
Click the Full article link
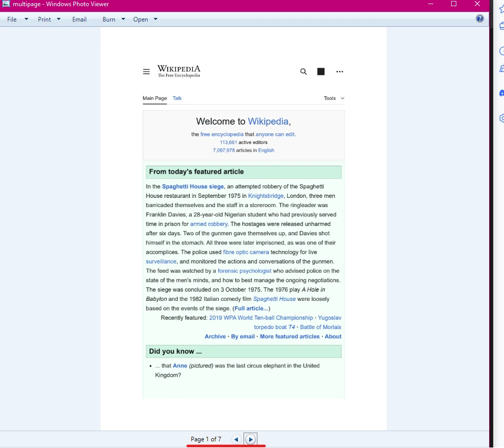pyautogui.click(x=251, y=308)
